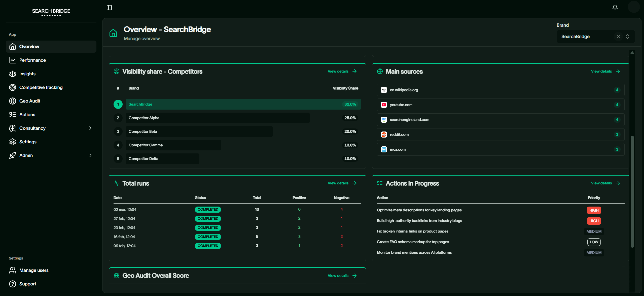View details for Actions In Progress
Image resolution: width=644 pixels, height=296 pixels.
[605, 183]
